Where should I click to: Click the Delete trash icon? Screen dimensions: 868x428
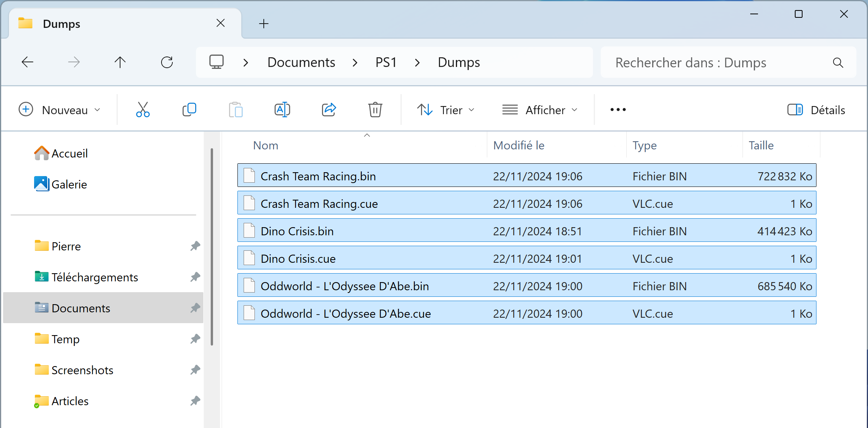[375, 110]
